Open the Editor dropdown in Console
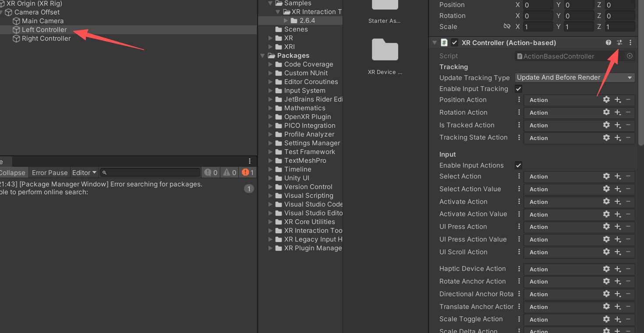 pyautogui.click(x=84, y=172)
